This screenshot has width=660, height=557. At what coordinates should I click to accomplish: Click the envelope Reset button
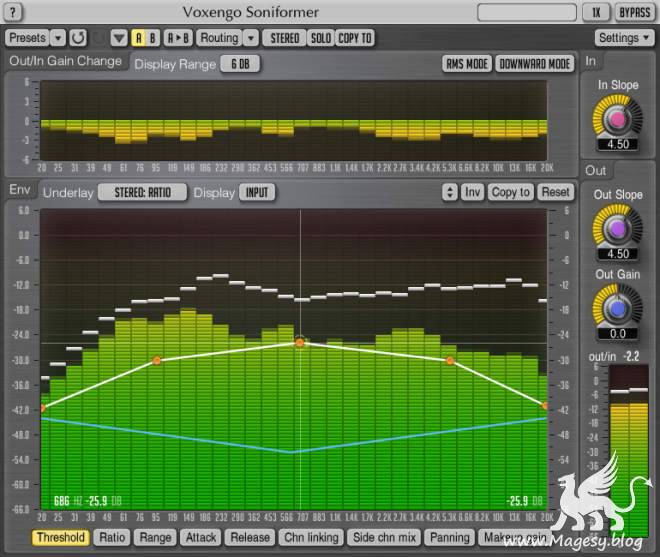coord(555,192)
